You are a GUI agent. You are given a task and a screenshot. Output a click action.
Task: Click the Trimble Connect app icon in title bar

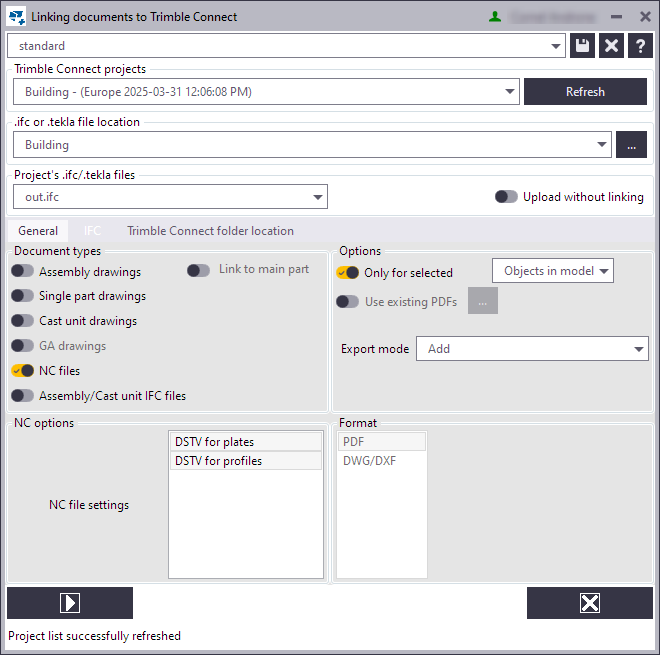[16, 17]
